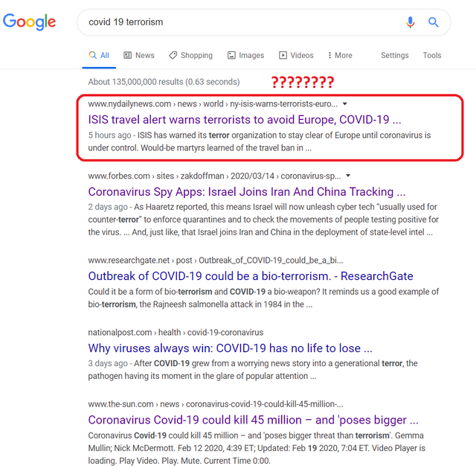Click the '2 days ago' snippet under Forbes result

click(x=263, y=220)
